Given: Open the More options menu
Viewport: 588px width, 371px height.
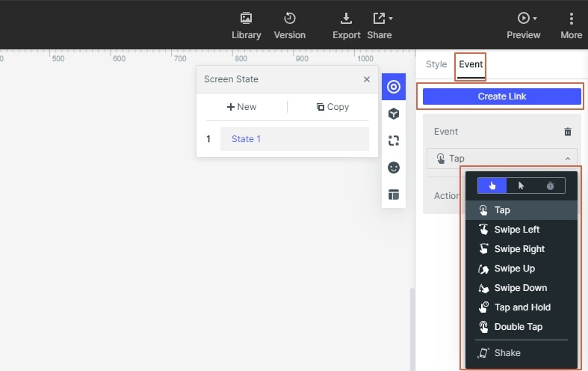Looking at the screenshot, I should [571, 26].
